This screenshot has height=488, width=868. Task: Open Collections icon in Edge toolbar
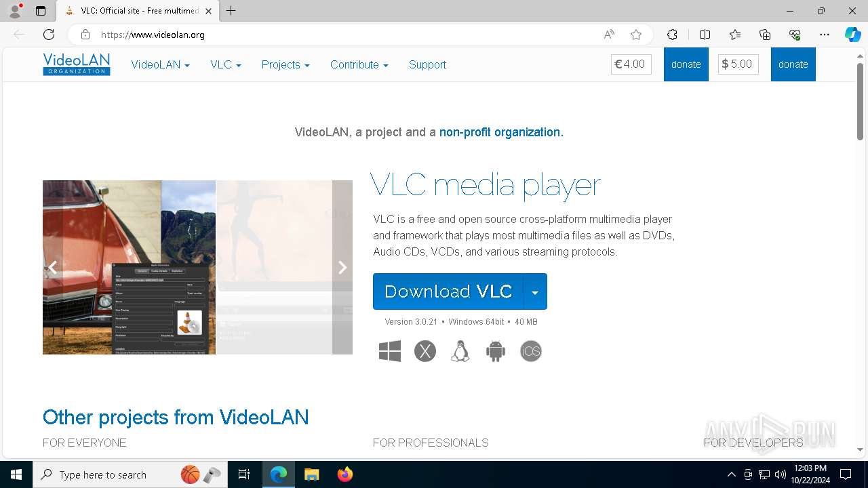tap(765, 35)
